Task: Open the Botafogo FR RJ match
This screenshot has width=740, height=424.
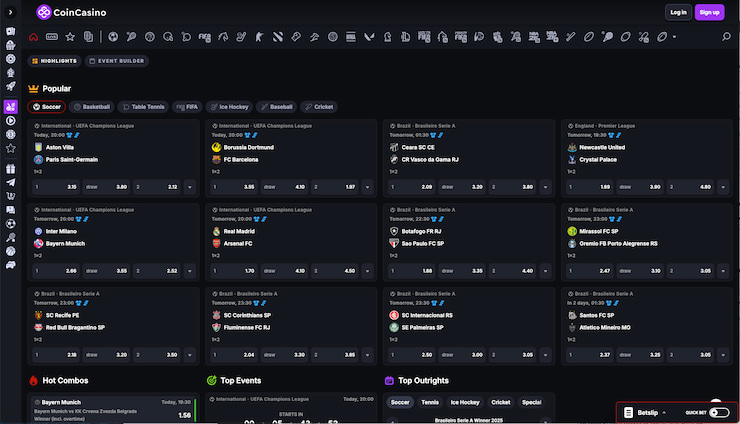Action: pyautogui.click(x=421, y=231)
